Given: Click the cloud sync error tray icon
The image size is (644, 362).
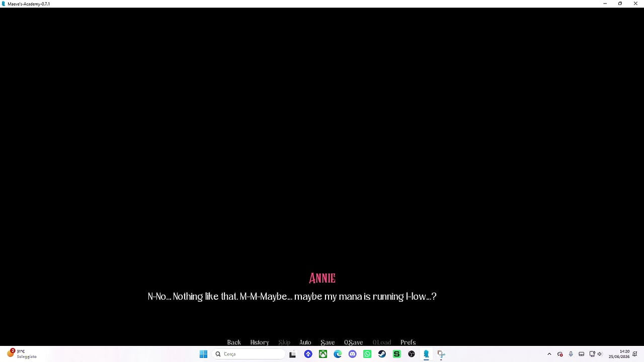Looking at the screenshot, I should pos(560,354).
